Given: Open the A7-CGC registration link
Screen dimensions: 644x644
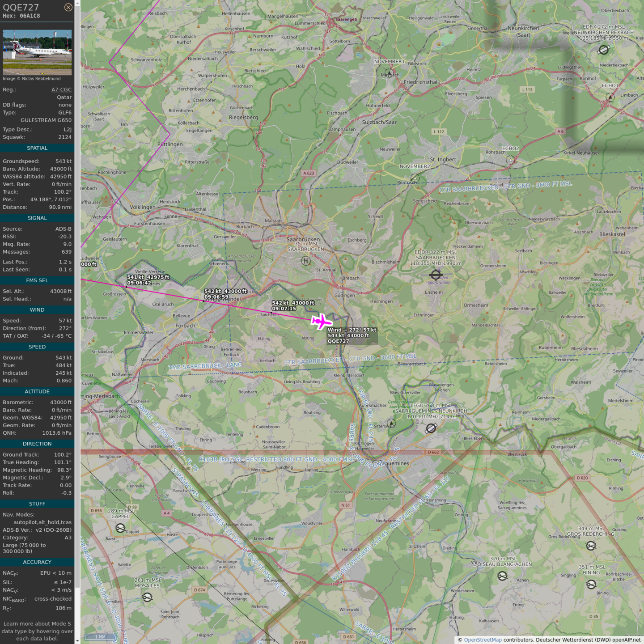Looking at the screenshot, I should pyautogui.click(x=61, y=89).
